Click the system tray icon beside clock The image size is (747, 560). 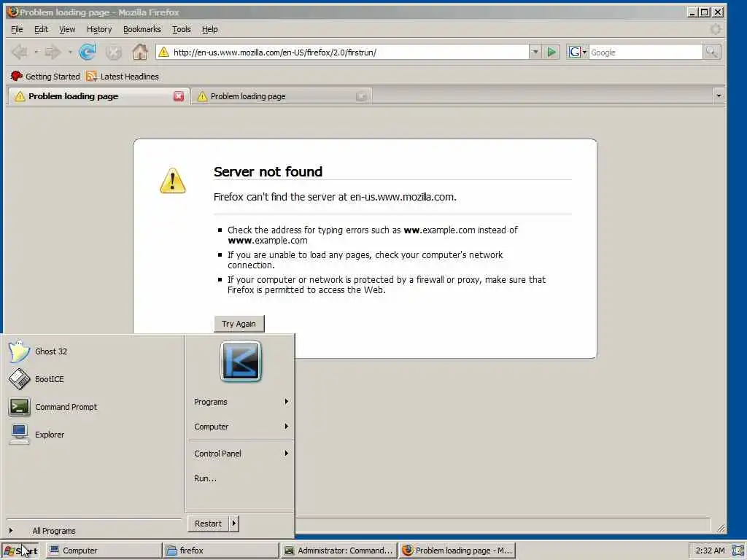738,551
